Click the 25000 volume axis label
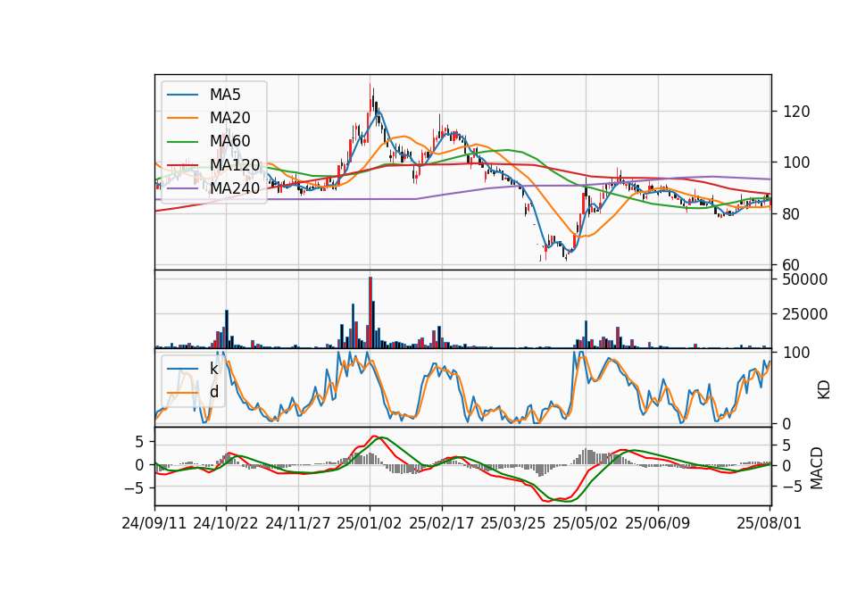The width and height of the screenshot is (857, 616). [x=805, y=314]
